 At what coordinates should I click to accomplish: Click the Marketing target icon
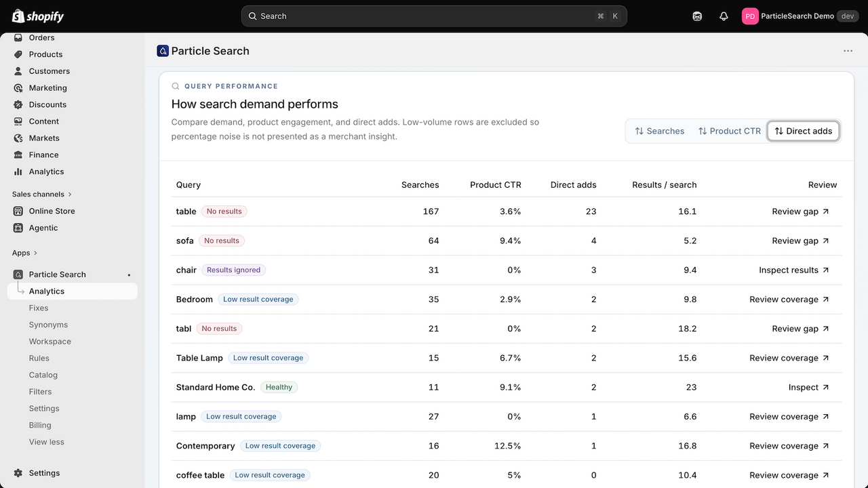(18, 88)
